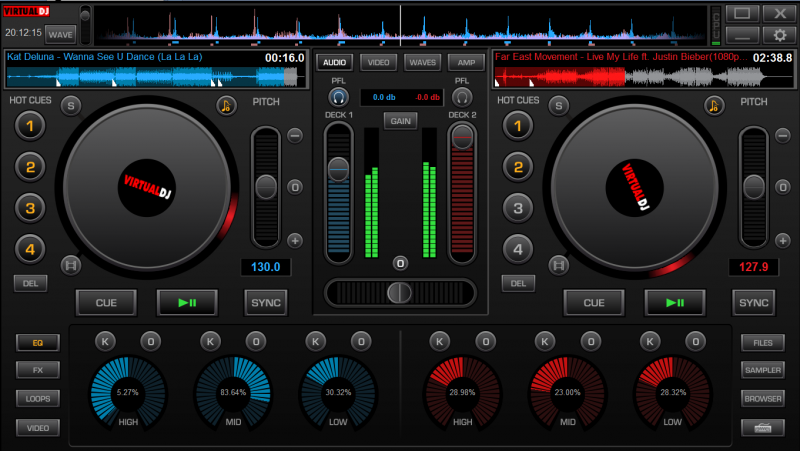Toggle Deck 1 LOW kill K button
800x451 pixels.
point(315,341)
